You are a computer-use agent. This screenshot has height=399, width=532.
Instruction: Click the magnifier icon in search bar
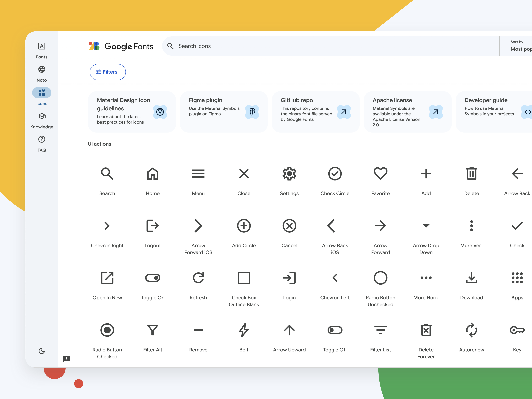170,46
